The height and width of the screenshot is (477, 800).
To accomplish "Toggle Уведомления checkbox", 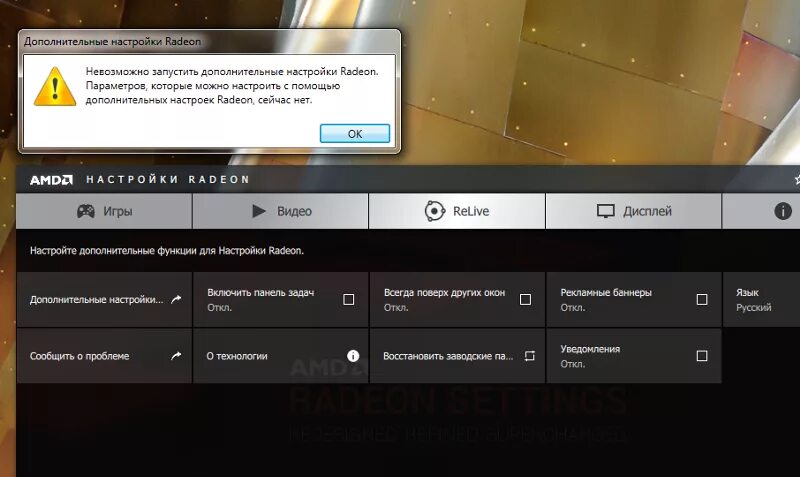I will click(702, 356).
